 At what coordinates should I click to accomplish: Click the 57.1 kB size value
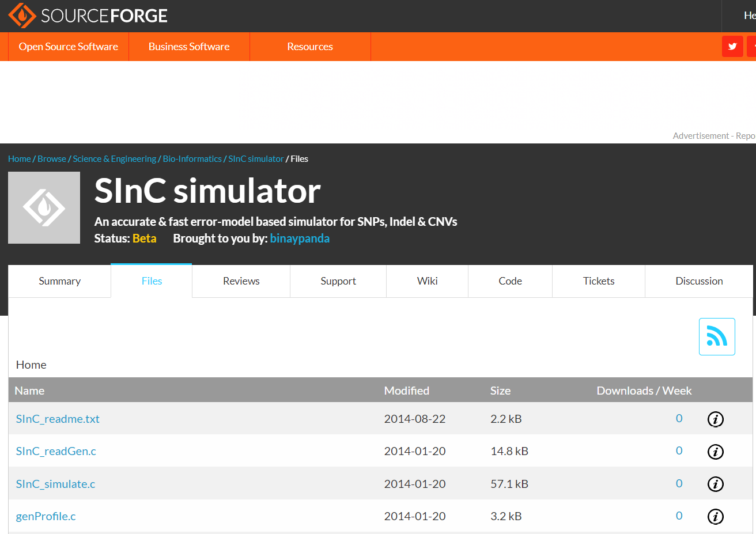point(509,484)
